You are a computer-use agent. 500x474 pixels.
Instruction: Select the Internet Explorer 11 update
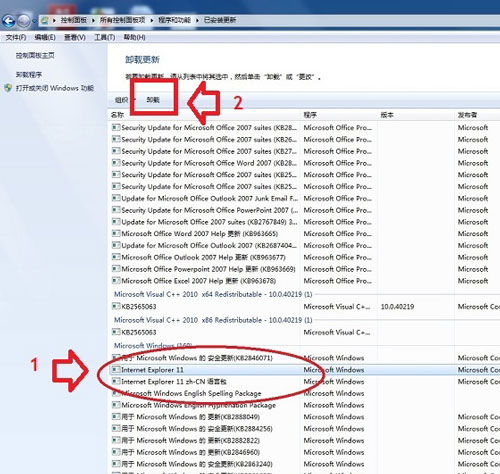pyautogui.click(x=305, y=369)
